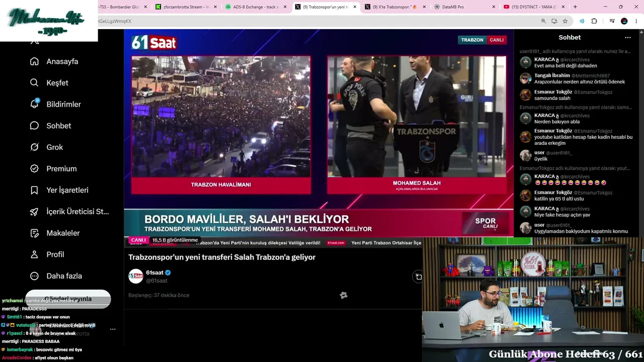The height and width of the screenshot is (362, 644).
Task: Click the post title 'Trabzonspor'un yeni transferi Salah'
Action: (222, 257)
